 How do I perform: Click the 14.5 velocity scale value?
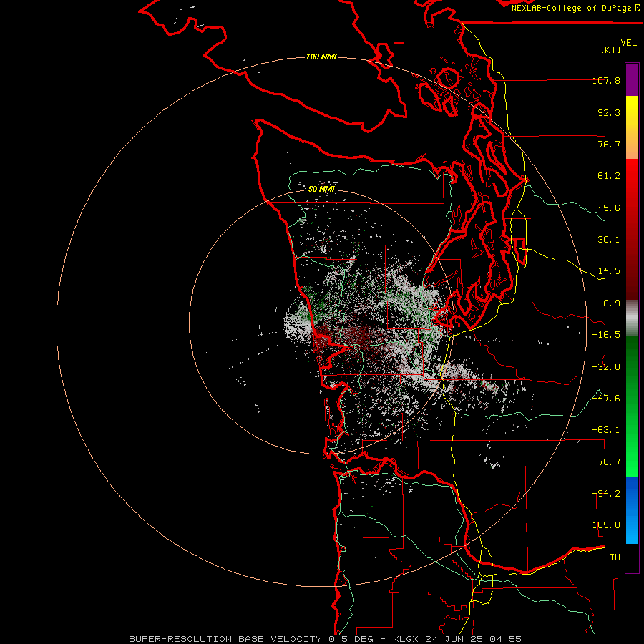pos(609,271)
